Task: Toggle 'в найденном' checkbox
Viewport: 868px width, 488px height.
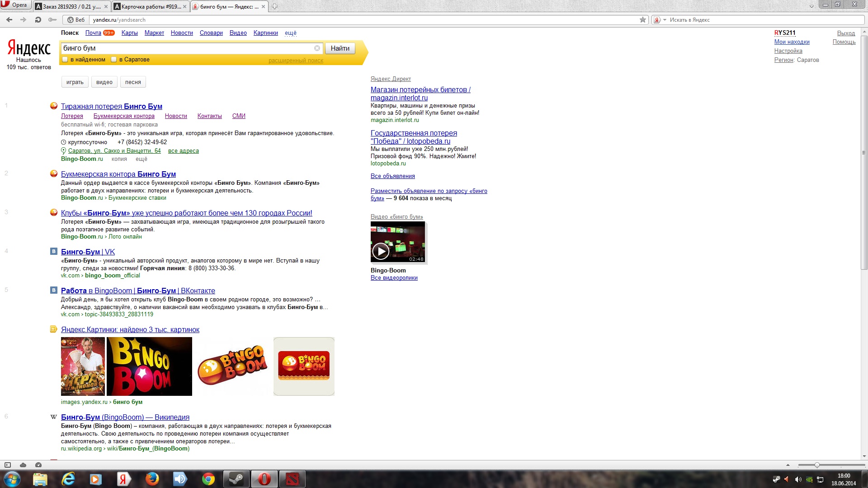Action: click(65, 60)
